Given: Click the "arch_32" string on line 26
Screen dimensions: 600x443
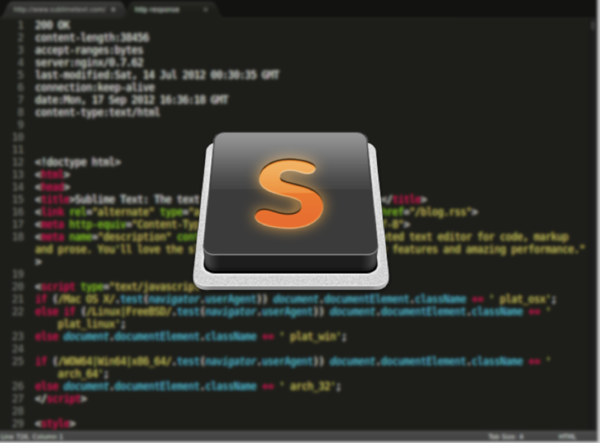Looking at the screenshot, I should click(310, 386).
